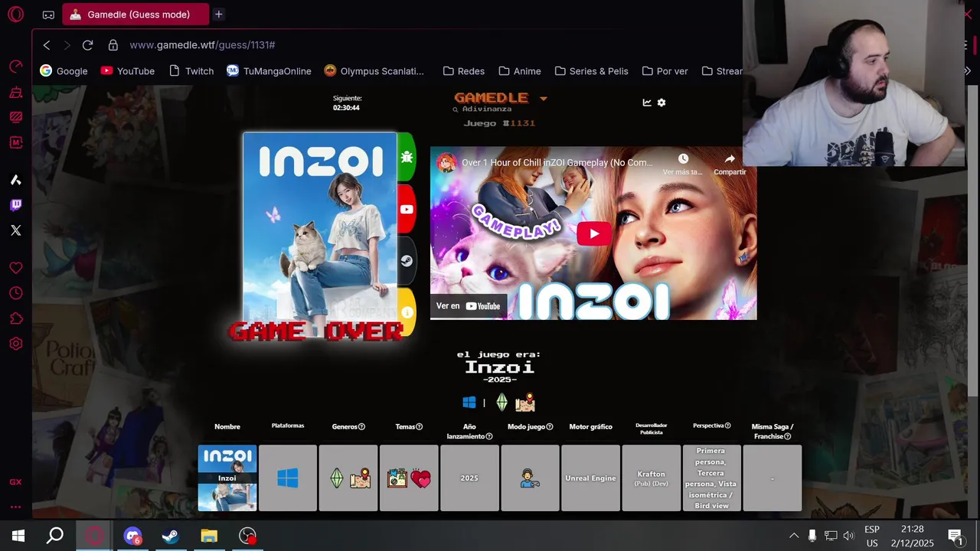
Task: Play the inZOI gameplay YouTube video
Action: point(594,233)
